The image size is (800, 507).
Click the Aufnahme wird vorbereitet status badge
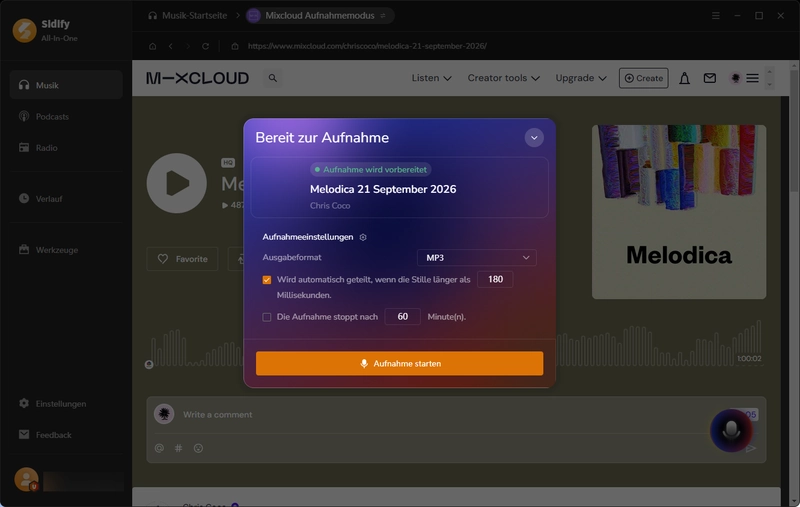[x=370, y=170]
